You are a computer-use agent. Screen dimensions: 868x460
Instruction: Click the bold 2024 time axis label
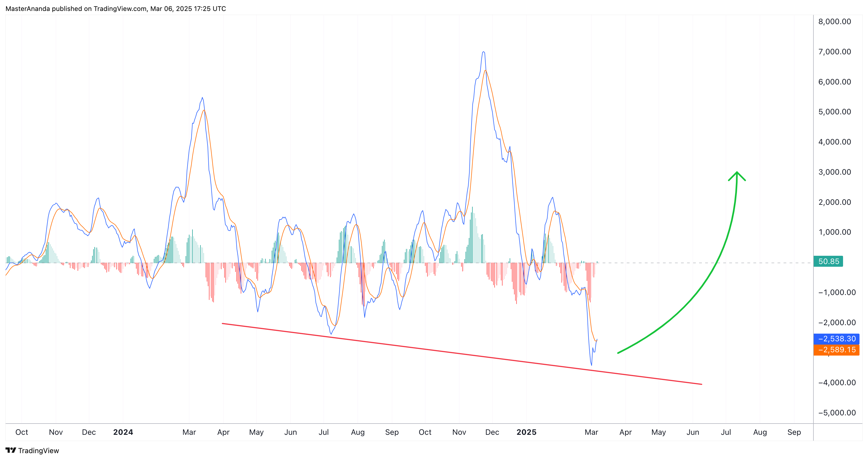[x=123, y=432]
